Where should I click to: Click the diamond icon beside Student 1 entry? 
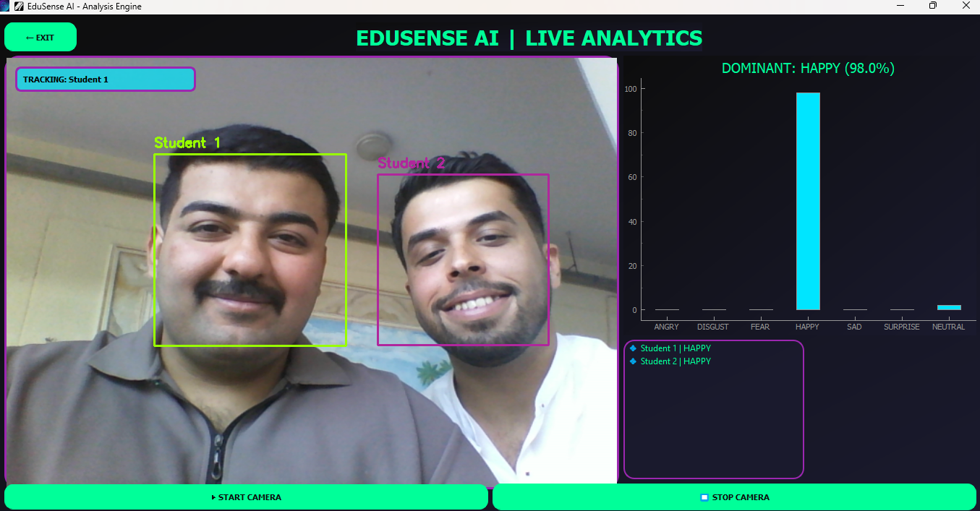633,348
